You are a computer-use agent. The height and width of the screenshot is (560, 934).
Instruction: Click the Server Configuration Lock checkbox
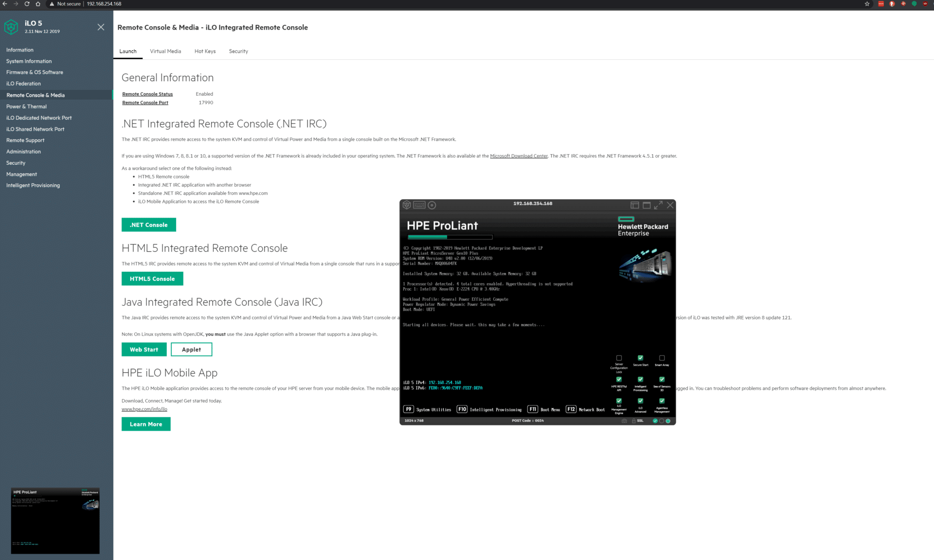[x=619, y=358]
